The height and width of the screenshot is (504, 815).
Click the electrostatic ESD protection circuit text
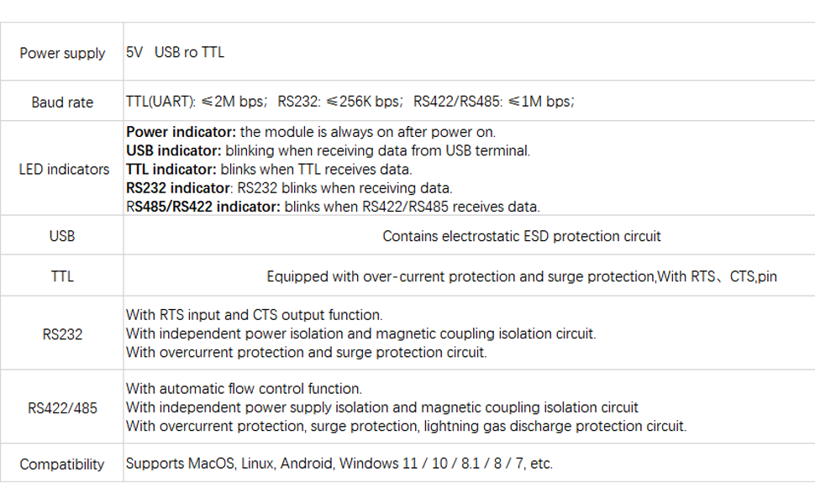521,236
